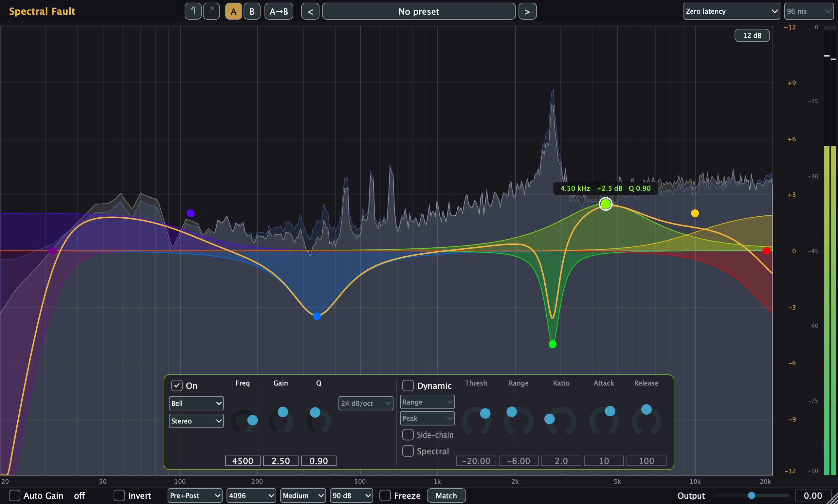Select the purple band node near 100 Hz
Image resolution: width=838 pixels, height=504 pixels.
pos(191,213)
